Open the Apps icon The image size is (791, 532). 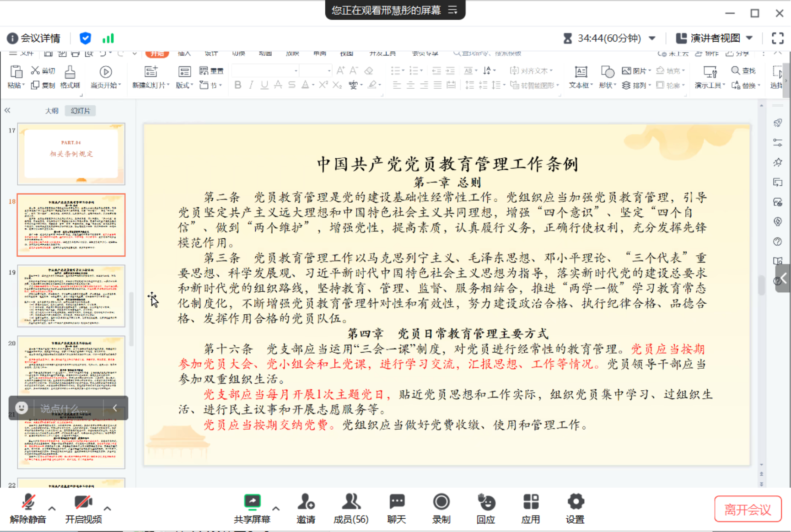531,503
